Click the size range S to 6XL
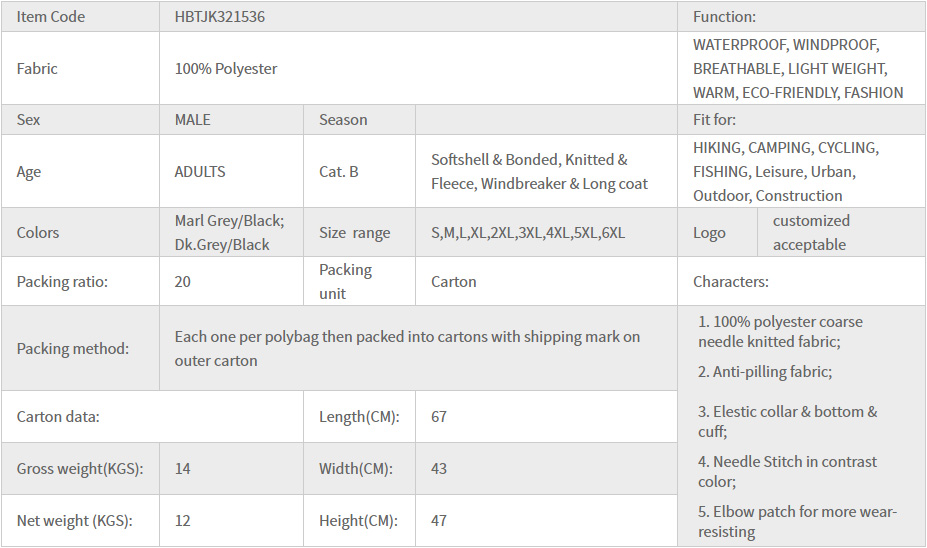927x548 pixels. (x=528, y=233)
